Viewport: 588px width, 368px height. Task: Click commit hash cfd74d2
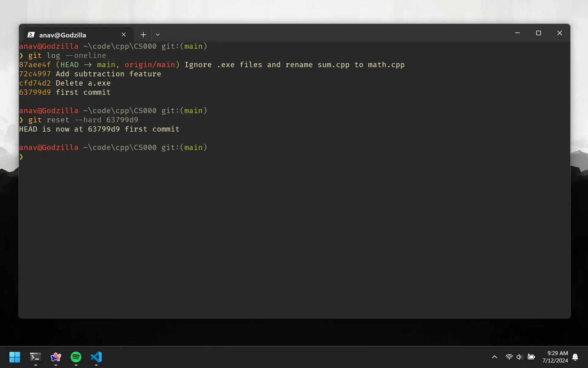click(x=35, y=83)
